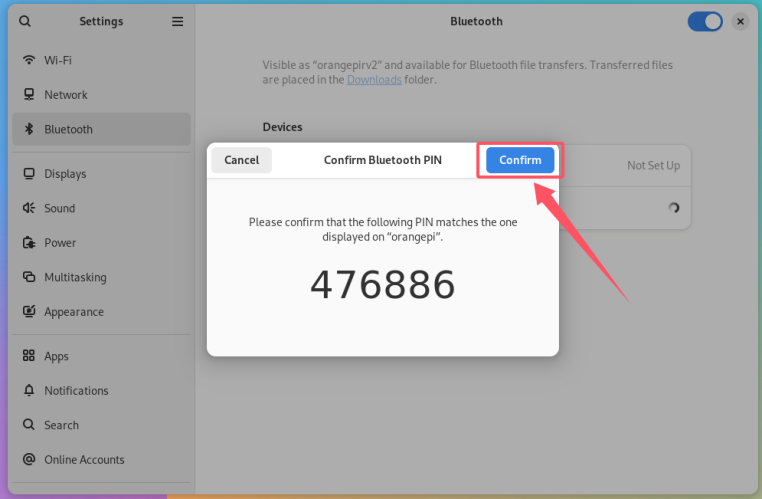Click the Confirm button in PIN dialog

(520, 160)
